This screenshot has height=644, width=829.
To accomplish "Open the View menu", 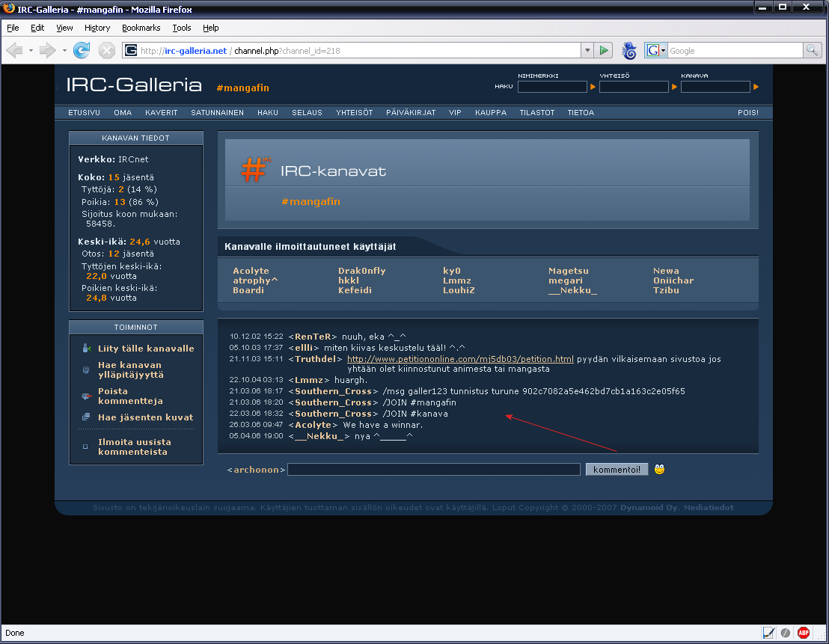I will [x=64, y=28].
